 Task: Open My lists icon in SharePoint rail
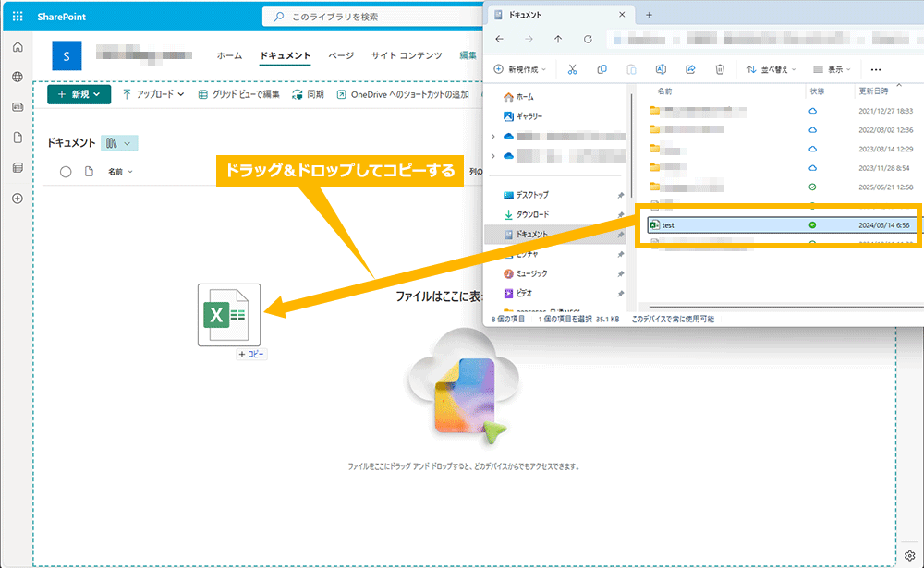pyautogui.click(x=18, y=168)
